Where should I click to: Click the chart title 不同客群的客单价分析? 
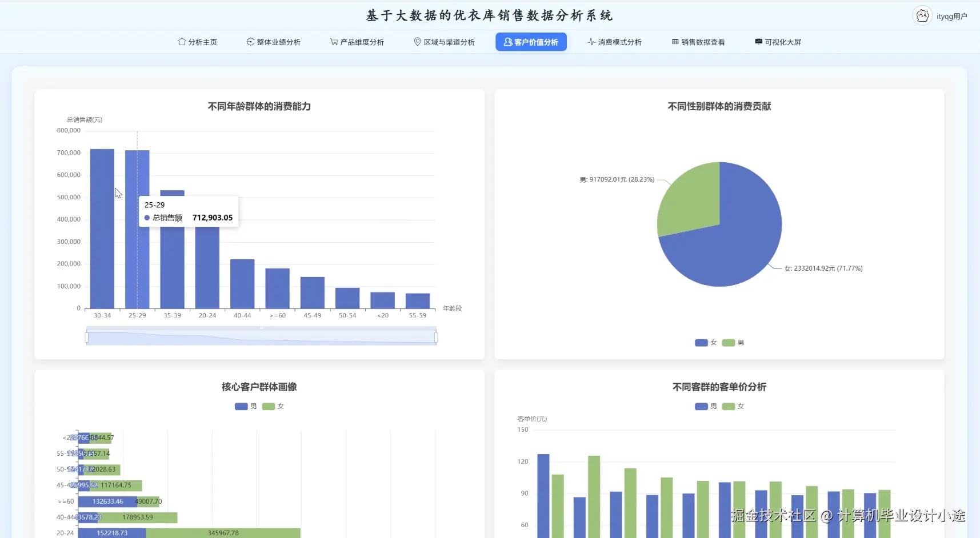coord(719,387)
